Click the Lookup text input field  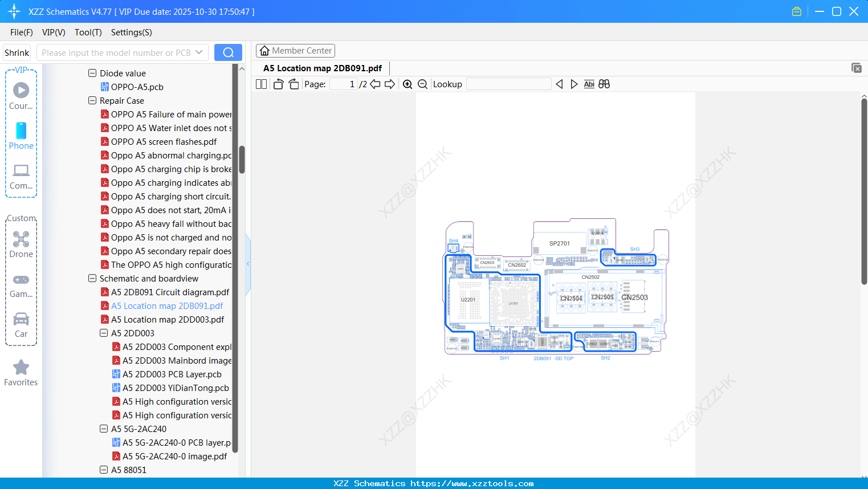pos(508,84)
